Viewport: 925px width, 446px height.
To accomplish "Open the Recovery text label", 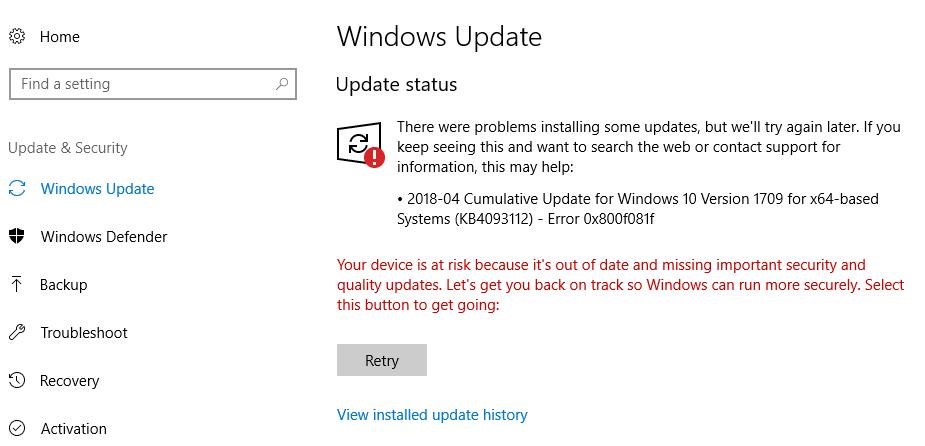I will (x=70, y=381).
